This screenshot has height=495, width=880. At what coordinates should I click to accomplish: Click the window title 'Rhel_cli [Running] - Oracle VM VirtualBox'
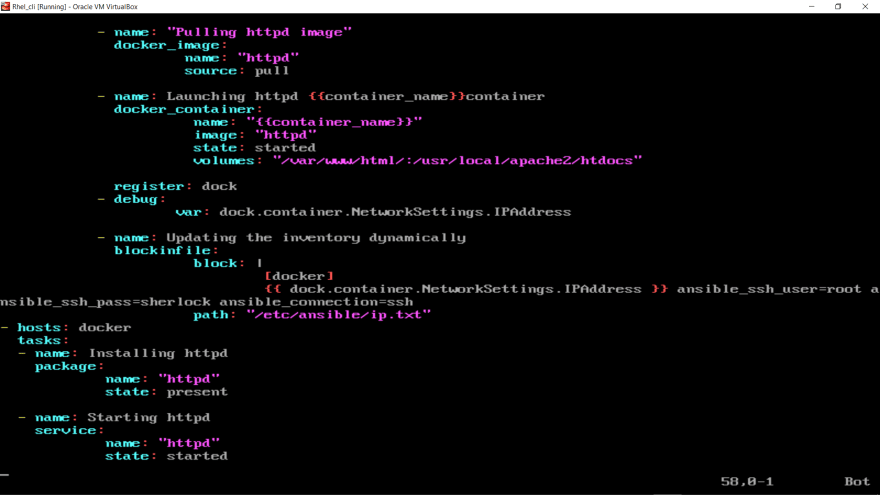[75, 7]
